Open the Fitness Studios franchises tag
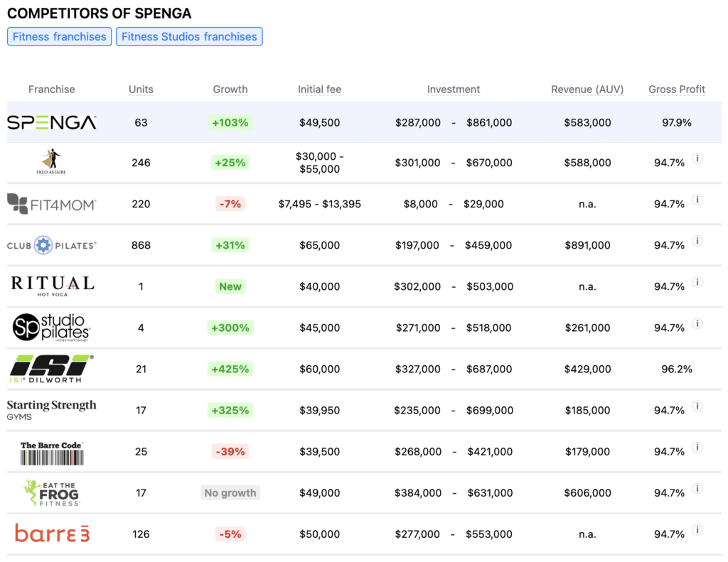The image size is (728, 562). [x=189, y=37]
